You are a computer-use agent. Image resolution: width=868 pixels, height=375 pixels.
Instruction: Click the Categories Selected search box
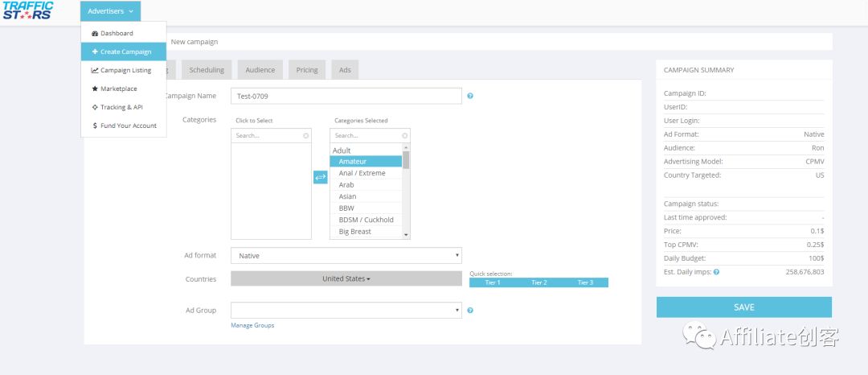(x=370, y=136)
